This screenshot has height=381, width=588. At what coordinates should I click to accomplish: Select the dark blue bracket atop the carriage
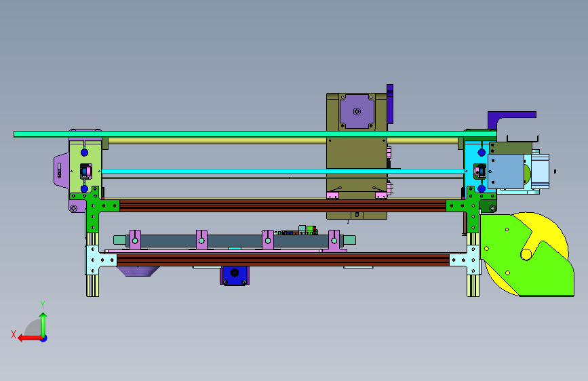(390, 104)
